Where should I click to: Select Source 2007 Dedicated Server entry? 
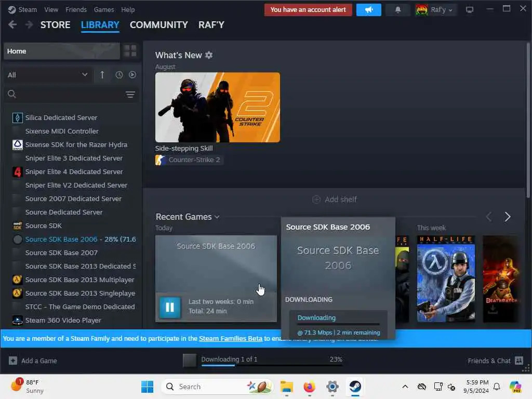pos(73,199)
